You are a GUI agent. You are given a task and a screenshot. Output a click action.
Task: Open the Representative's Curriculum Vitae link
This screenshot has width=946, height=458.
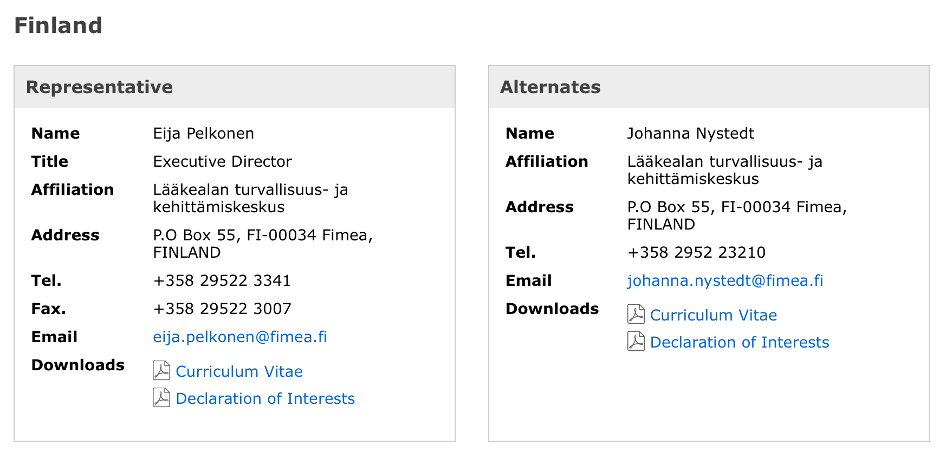pyautogui.click(x=239, y=372)
